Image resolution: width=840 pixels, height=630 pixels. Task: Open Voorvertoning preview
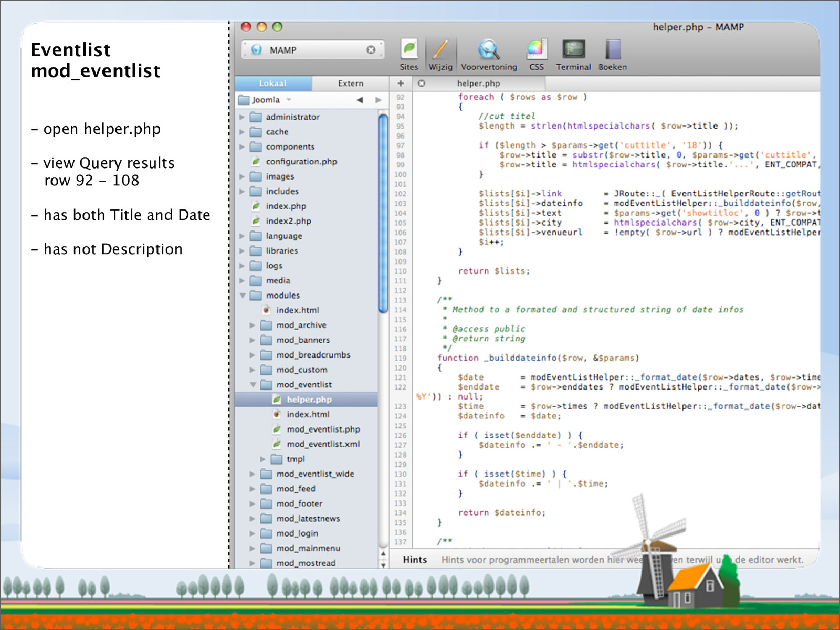489,55
